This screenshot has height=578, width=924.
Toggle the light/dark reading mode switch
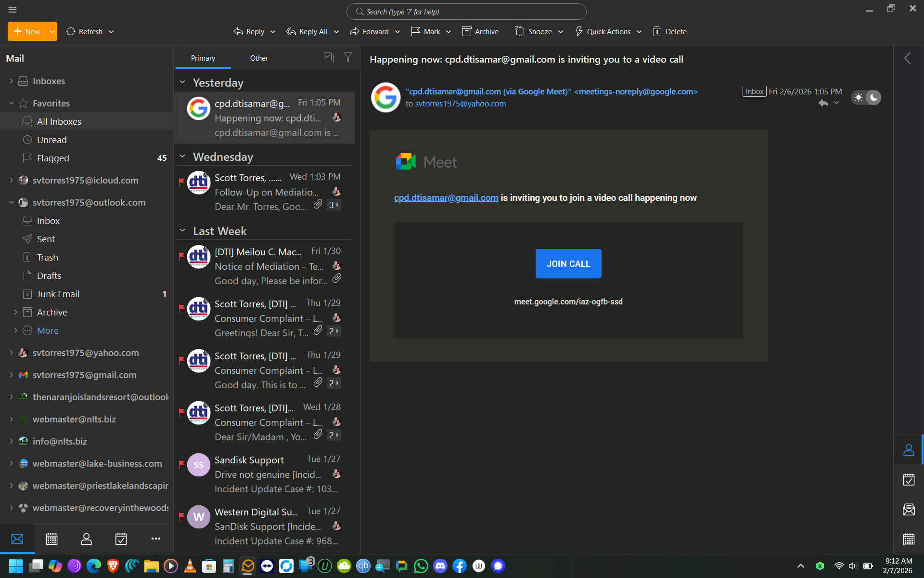pyautogui.click(x=866, y=98)
